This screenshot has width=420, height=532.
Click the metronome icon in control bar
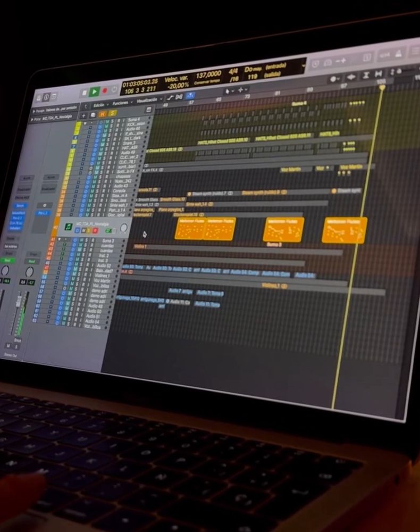399,54
